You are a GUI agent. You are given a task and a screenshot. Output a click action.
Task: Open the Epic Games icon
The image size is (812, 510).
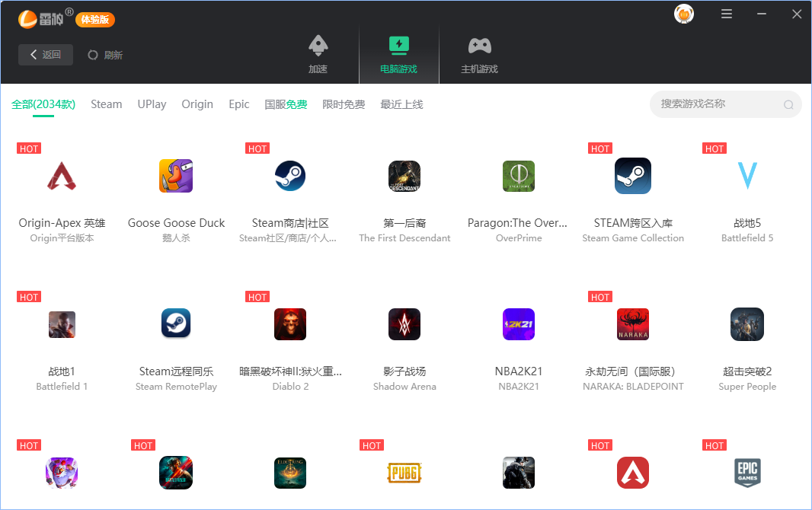pos(747,472)
